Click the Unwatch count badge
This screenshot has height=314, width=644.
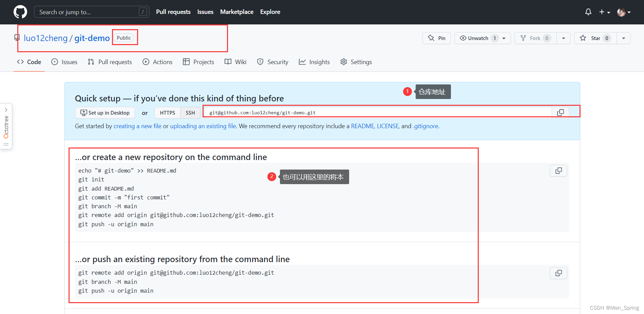[495, 38]
